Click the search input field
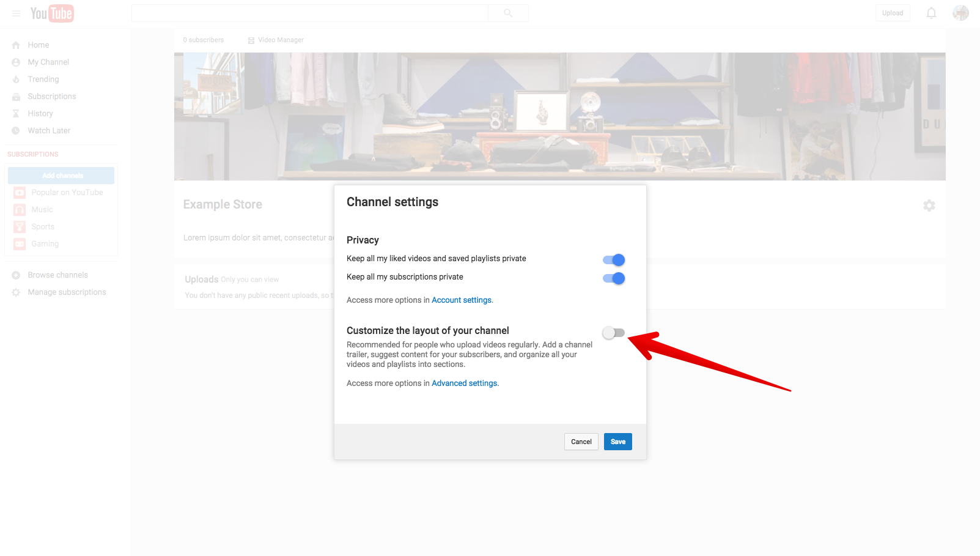The width and height of the screenshot is (980, 556). click(x=309, y=13)
